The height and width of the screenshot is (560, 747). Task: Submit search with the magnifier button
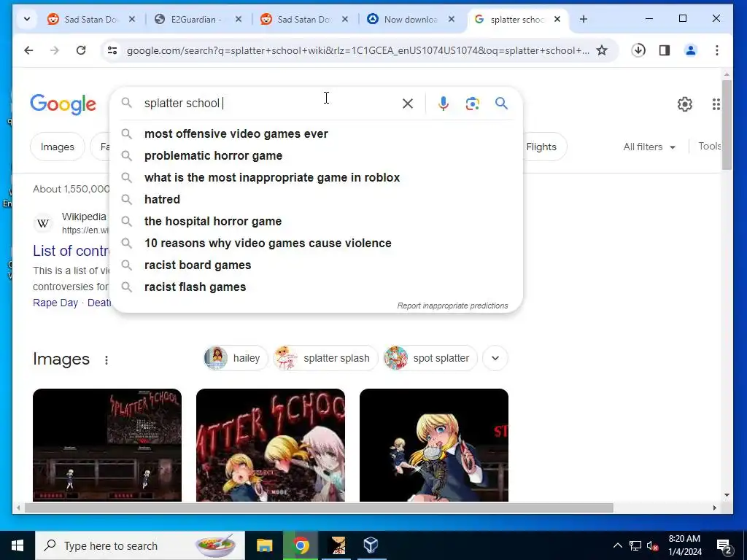[x=501, y=104]
